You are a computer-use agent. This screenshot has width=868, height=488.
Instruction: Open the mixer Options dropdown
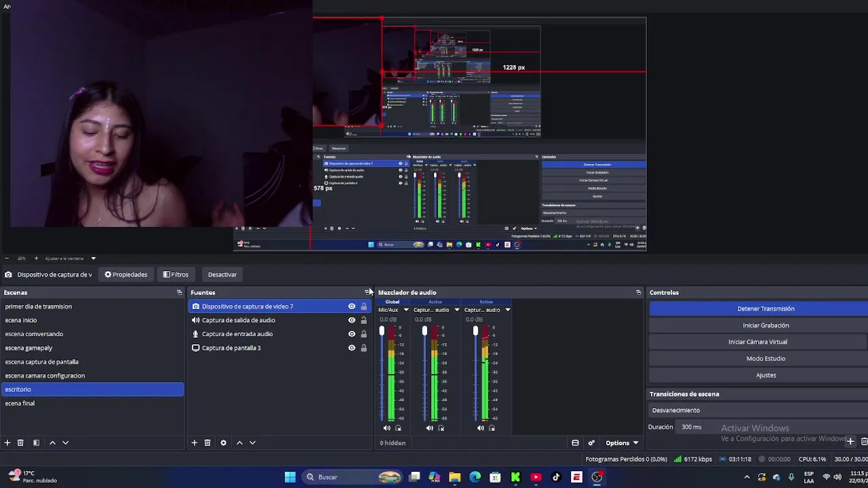coord(622,443)
